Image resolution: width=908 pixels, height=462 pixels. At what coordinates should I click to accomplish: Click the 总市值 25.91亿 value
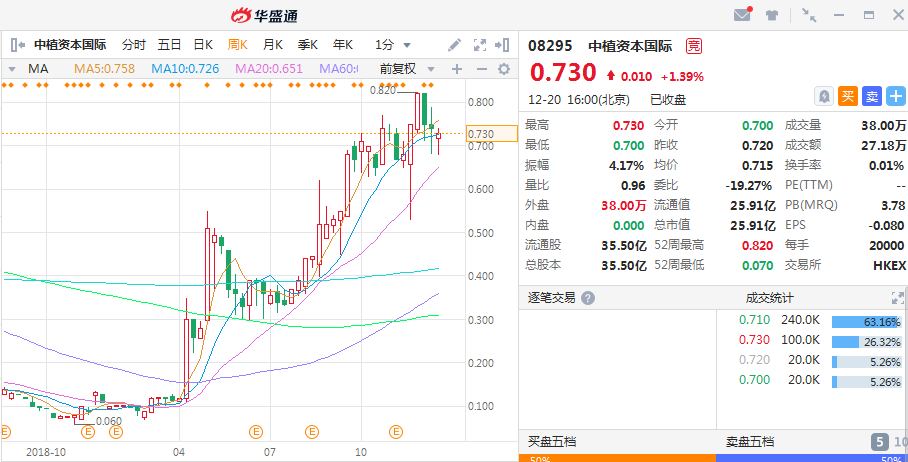pyautogui.click(x=753, y=225)
